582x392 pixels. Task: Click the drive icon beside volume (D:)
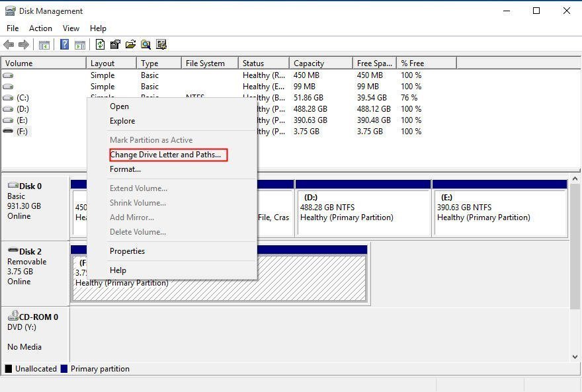[x=7, y=108]
